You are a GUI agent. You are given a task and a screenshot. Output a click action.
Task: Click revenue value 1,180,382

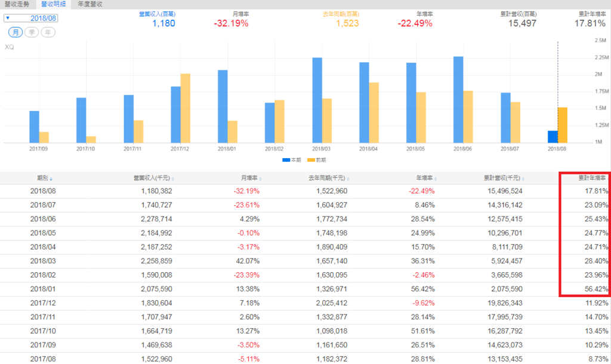click(x=156, y=191)
